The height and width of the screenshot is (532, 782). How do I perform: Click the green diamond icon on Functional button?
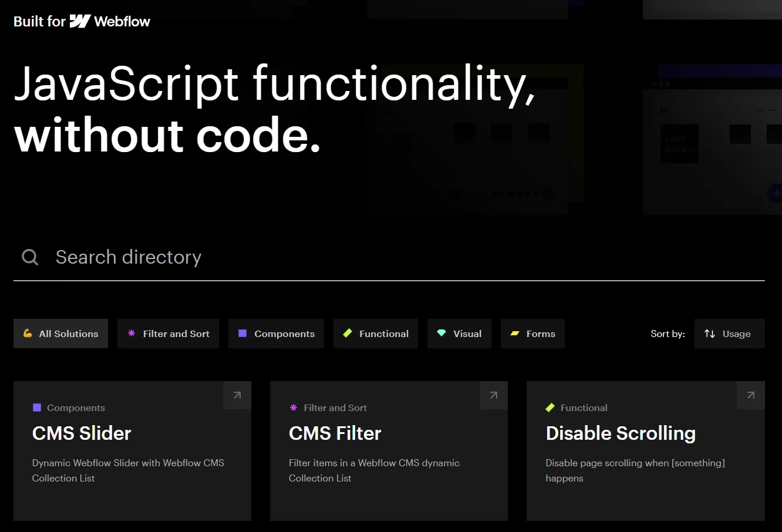pyautogui.click(x=348, y=333)
